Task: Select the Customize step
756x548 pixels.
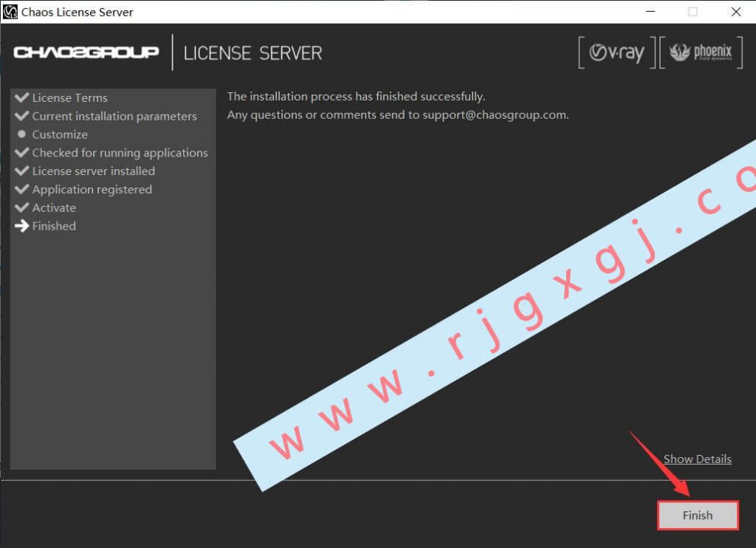Action: click(60, 134)
